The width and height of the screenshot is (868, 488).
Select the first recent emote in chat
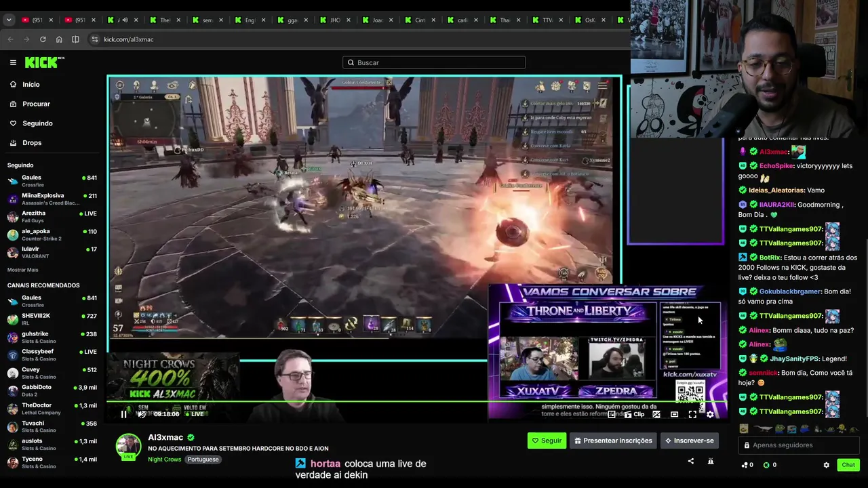[x=744, y=428]
